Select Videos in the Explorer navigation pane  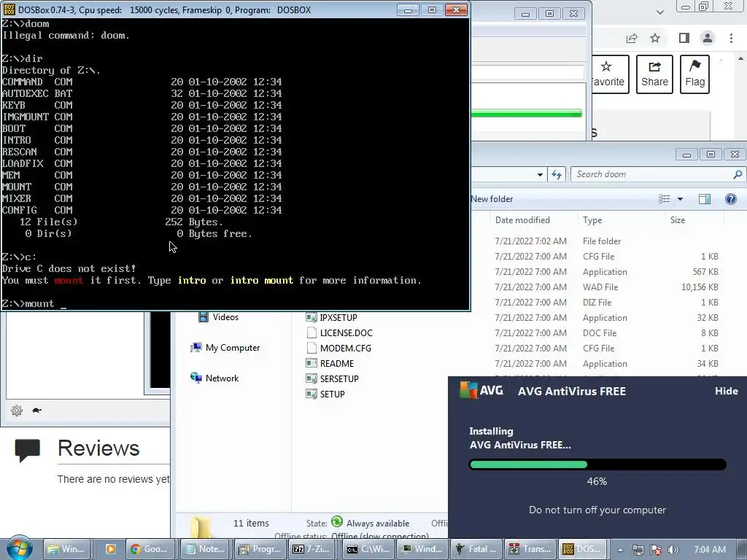(x=219, y=317)
